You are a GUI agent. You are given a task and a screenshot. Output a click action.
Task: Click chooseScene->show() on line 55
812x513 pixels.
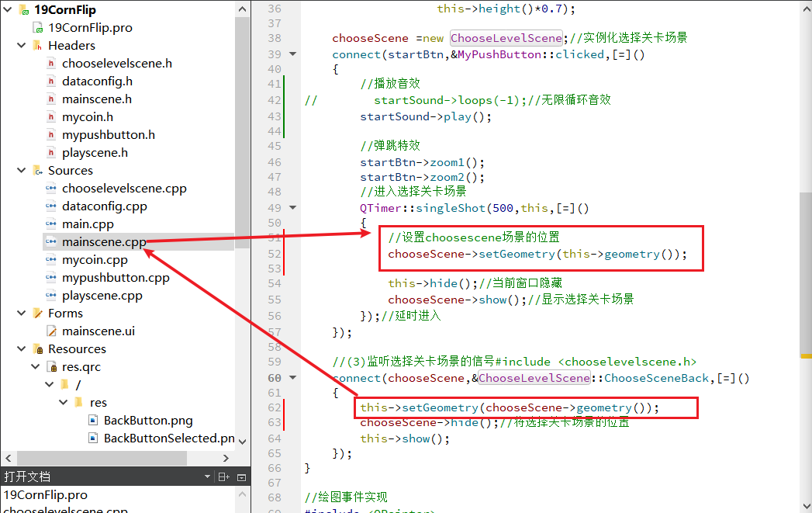coord(458,300)
